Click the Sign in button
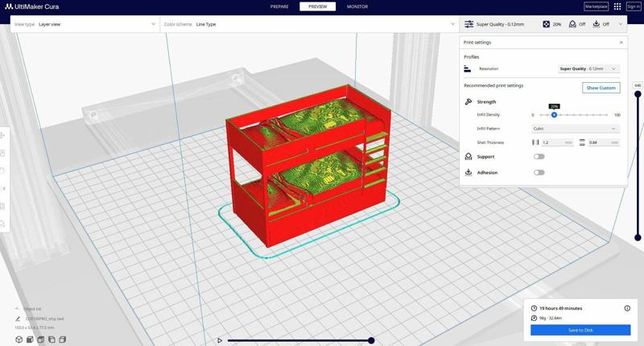 point(634,6)
